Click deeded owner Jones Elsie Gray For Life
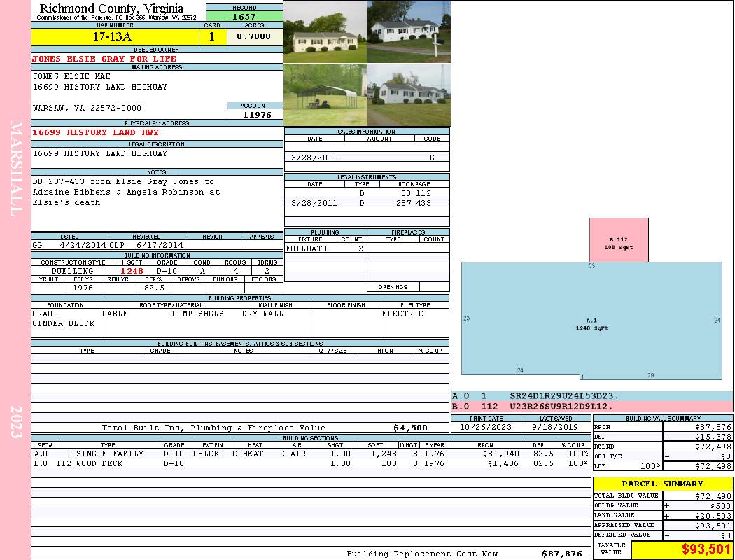The width and height of the screenshot is (735, 560). (x=104, y=59)
